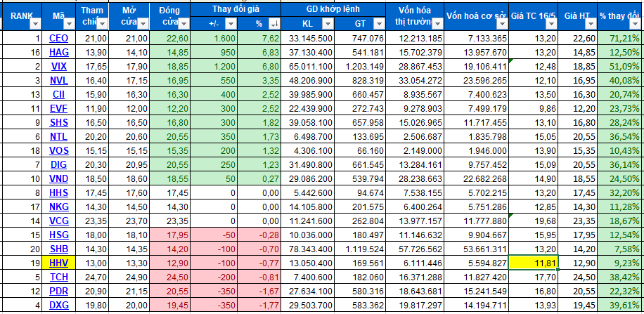Viewport: 644px width, 314px height.
Task: Select the cell showing 1.203.149
Action: tap(359, 67)
